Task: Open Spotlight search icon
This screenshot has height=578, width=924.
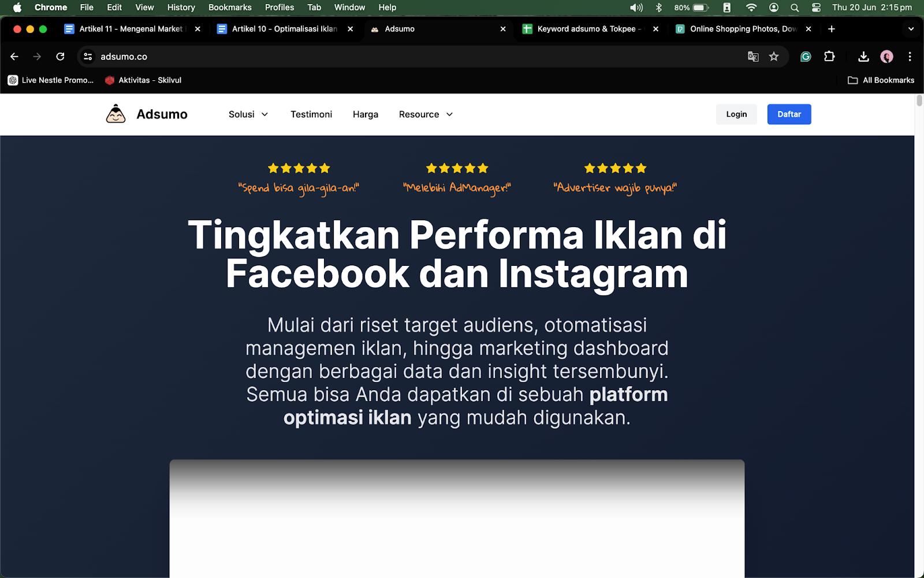Action: tap(795, 8)
